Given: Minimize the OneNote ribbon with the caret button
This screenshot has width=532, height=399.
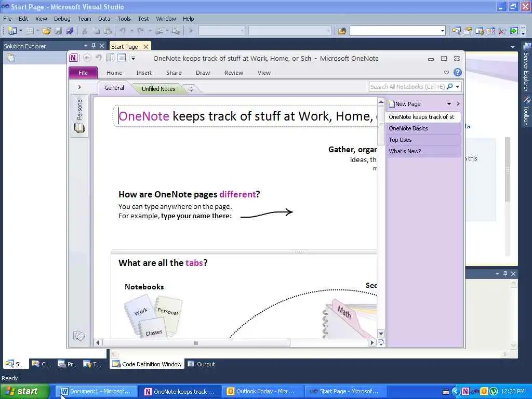Looking at the screenshot, I should [x=446, y=72].
